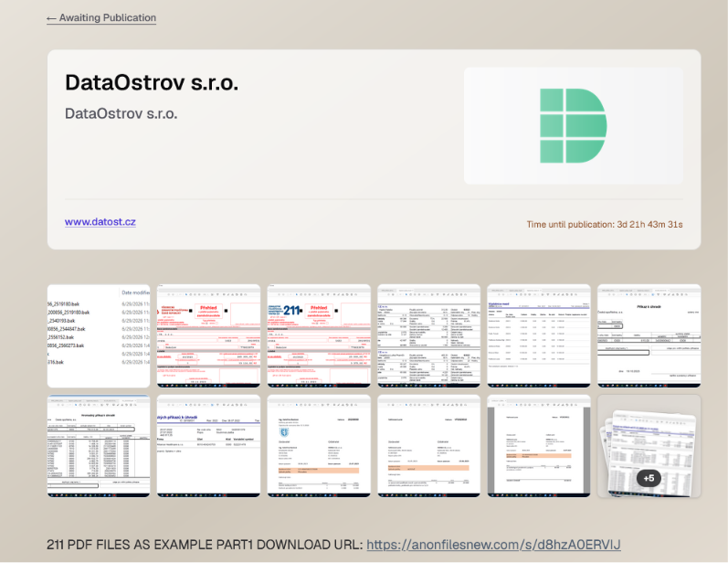
Task: Open the .bak file list thumbnail
Action: pyautogui.click(x=99, y=335)
